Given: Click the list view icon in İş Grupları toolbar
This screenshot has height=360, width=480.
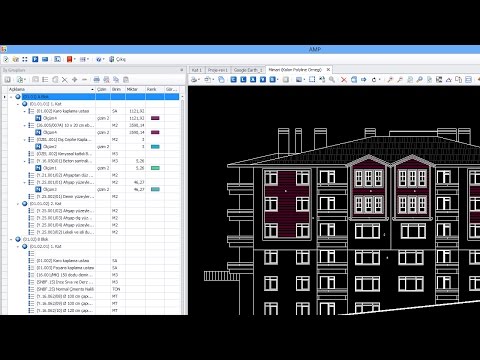Looking at the screenshot, I should (x=45, y=80).
